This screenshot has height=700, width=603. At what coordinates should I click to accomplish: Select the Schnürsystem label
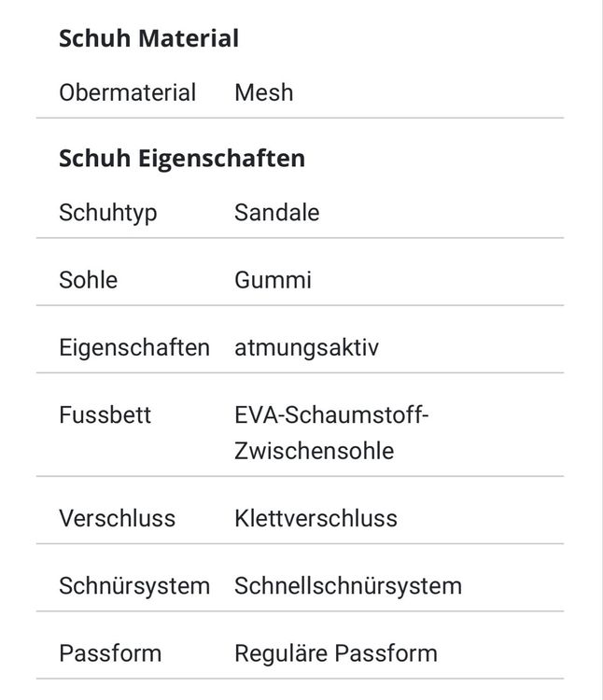(134, 586)
